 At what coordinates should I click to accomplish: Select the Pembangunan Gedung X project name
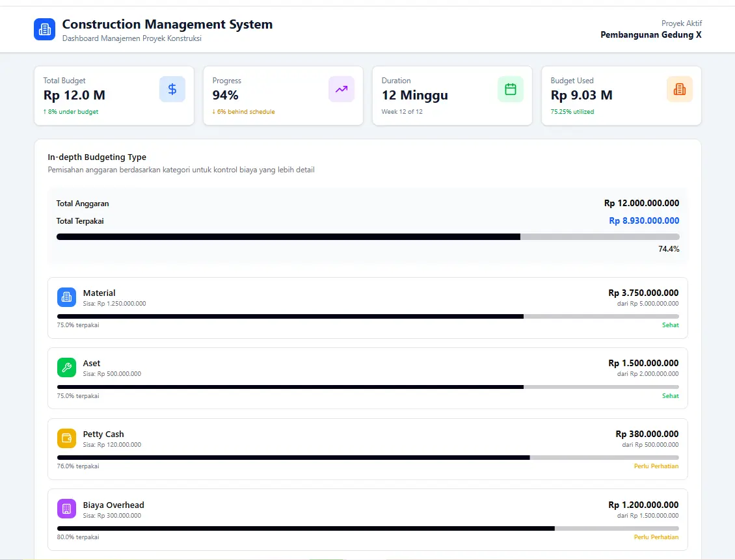[651, 34]
